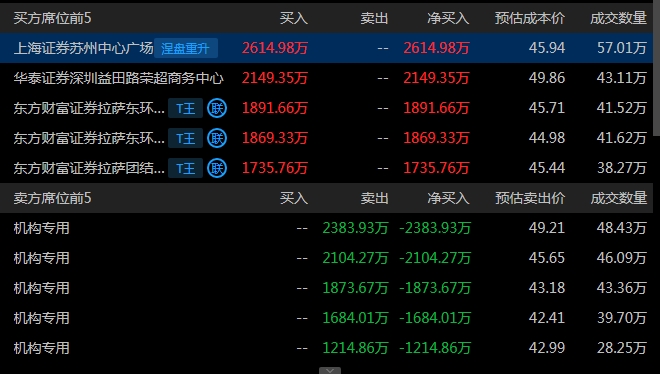Open the T王 tag in the 1869.33万 row

186,138
